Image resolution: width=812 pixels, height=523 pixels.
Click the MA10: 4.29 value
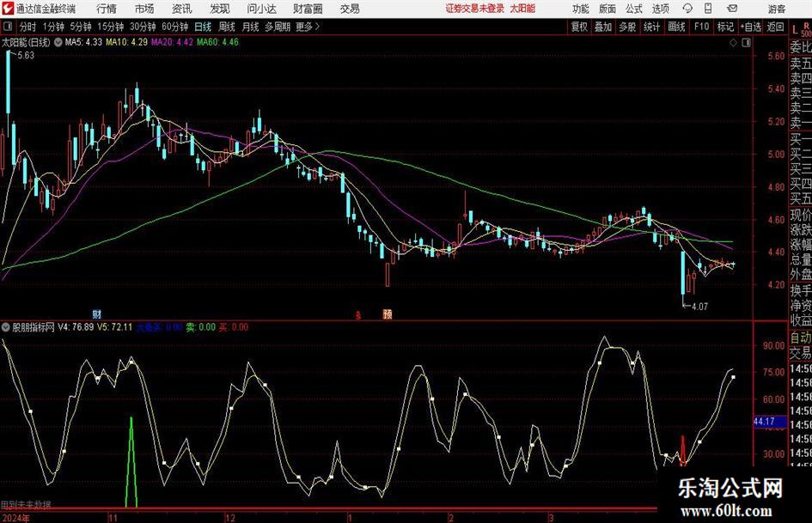tap(126, 42)
